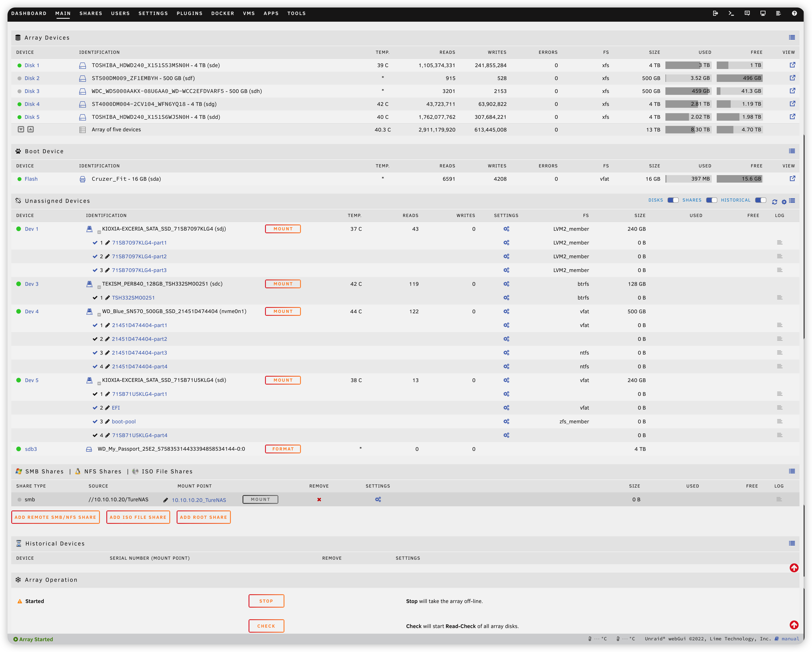Open the SHARES tab

(x=91, y=13)
